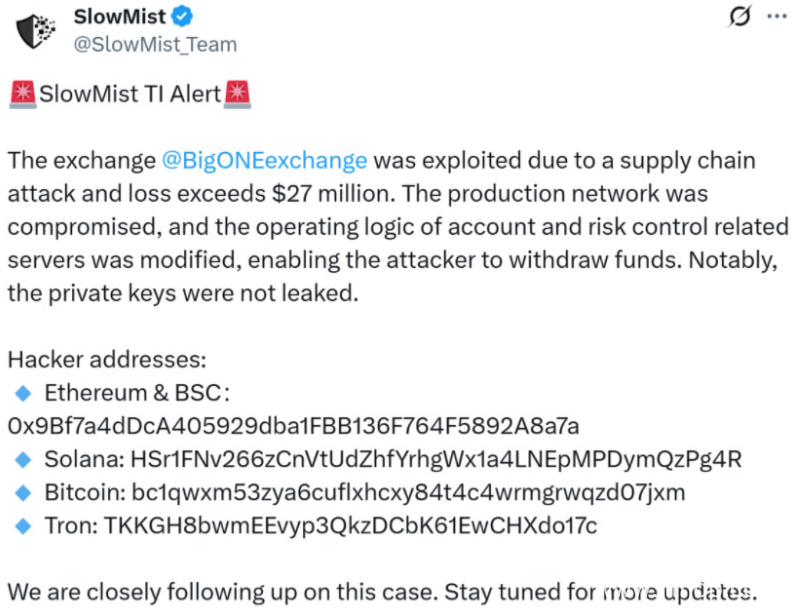Click the blue diamond beside Solana
Screen dimensions: 793x613
point(24,459)
